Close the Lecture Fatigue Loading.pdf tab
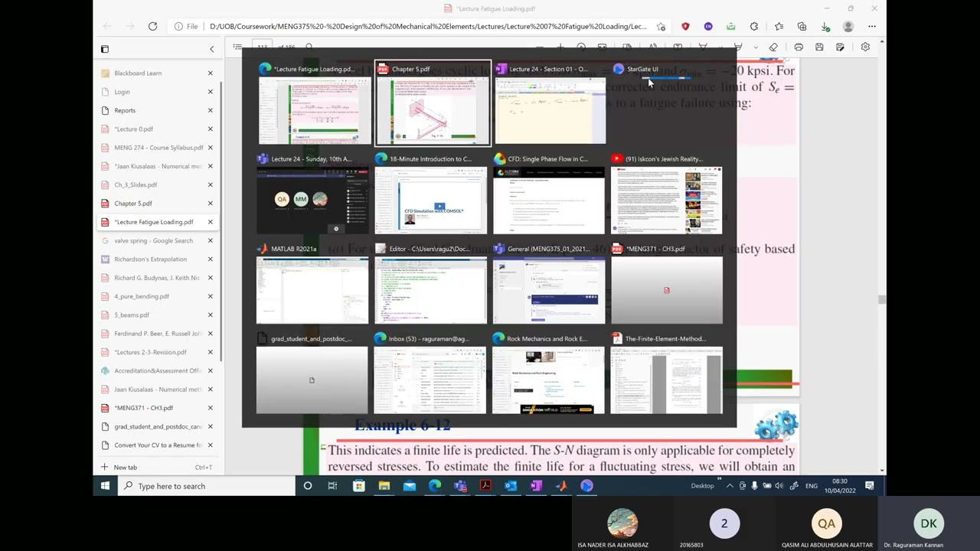This screenshot has height=551, width=980. click(x=210, y=222)
